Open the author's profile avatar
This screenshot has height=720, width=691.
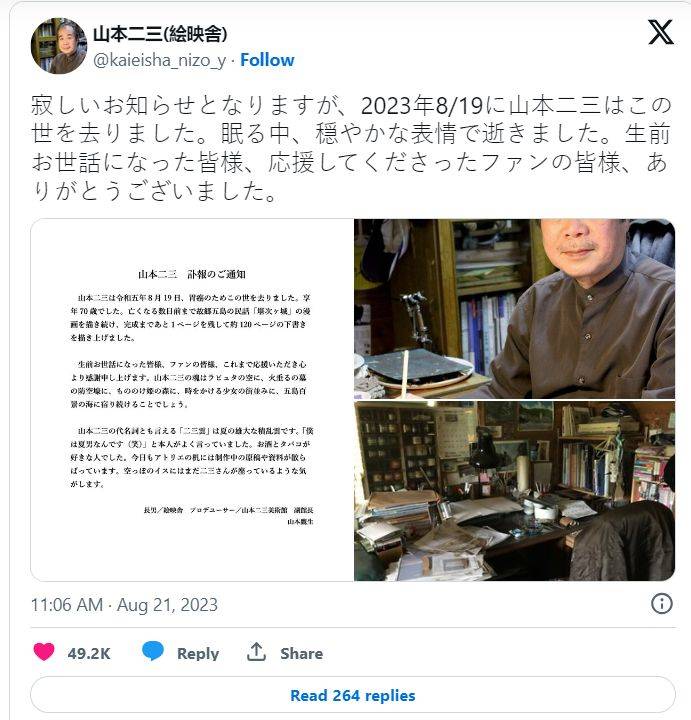(58, 46)
